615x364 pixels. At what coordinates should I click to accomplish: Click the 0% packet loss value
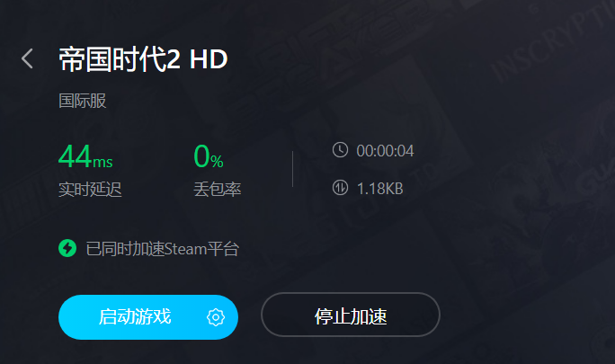(209, 156)
